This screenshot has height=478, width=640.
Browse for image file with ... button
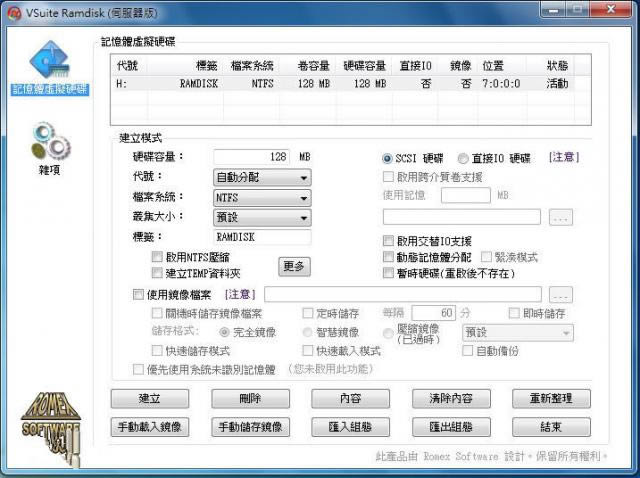pyautogui.click(x=561, y=295)
